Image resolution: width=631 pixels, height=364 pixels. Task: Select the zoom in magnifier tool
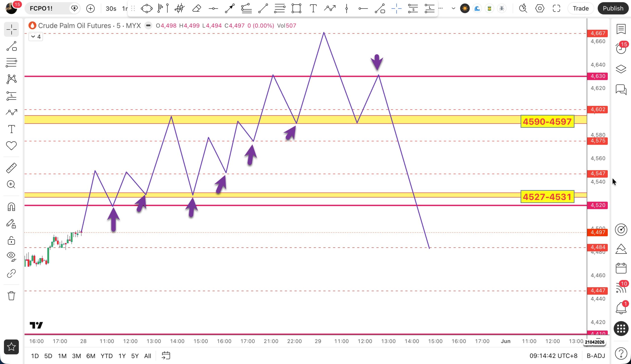click(11, 185)
